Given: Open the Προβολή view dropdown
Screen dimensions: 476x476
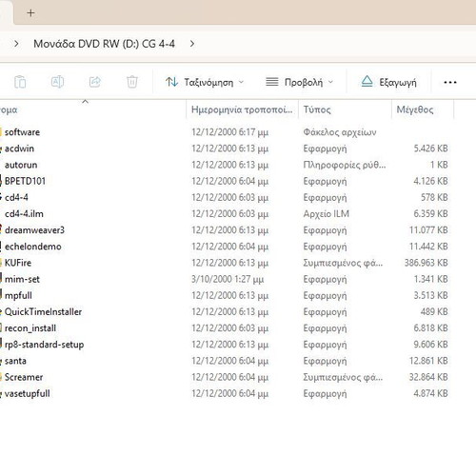Looking at the screenshot, I should pyautogui.click(x=300, y=82).
